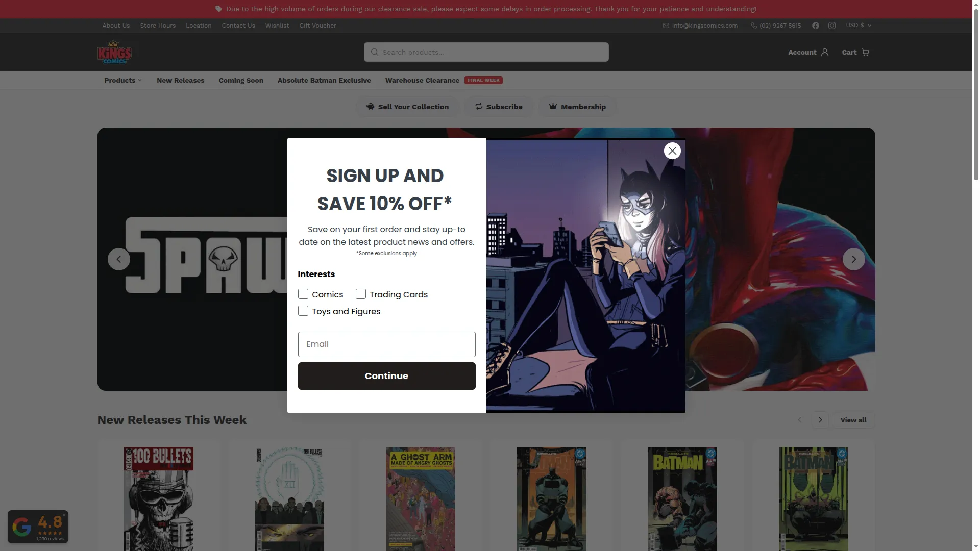Open the Instagram page icon

tap(832, 26)
